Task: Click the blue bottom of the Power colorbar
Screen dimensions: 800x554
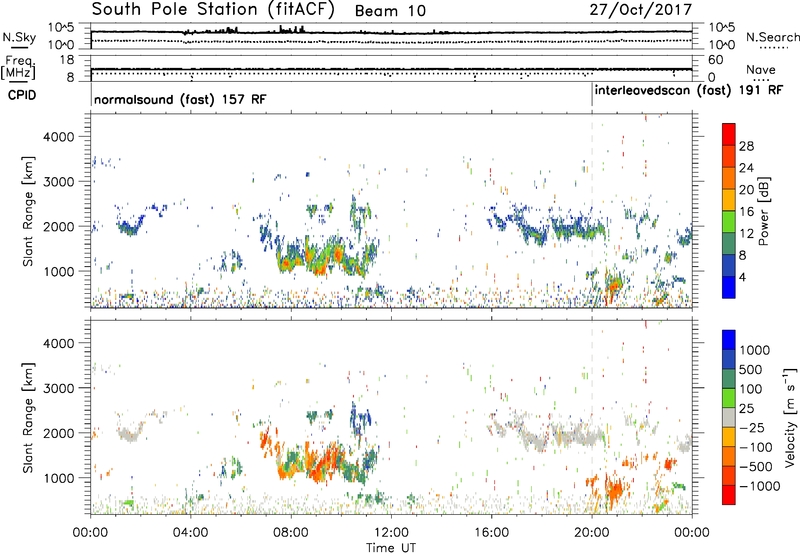Action: click(x=729, y=287)
